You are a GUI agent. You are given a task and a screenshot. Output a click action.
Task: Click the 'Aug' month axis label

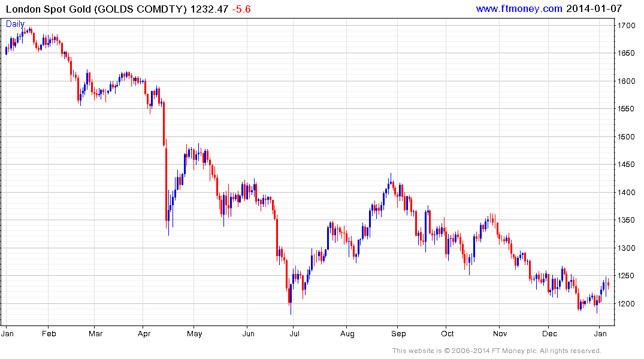tap(347, 333)
